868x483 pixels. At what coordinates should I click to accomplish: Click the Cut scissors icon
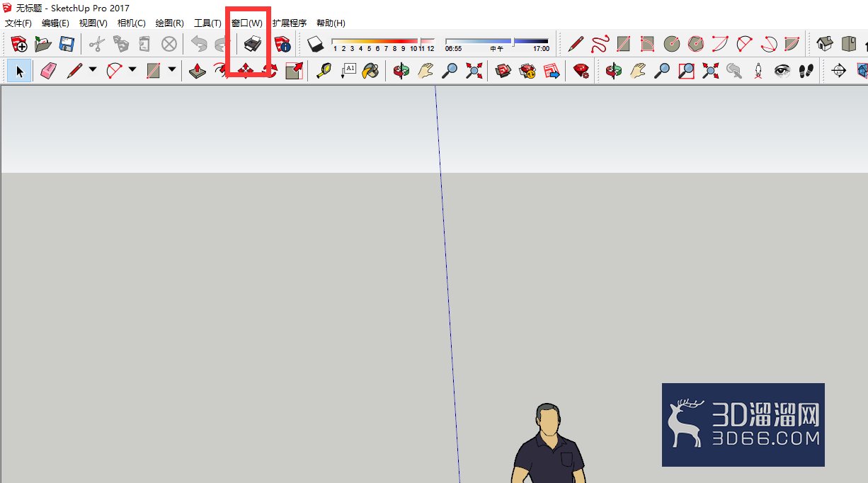pos(97,45)
